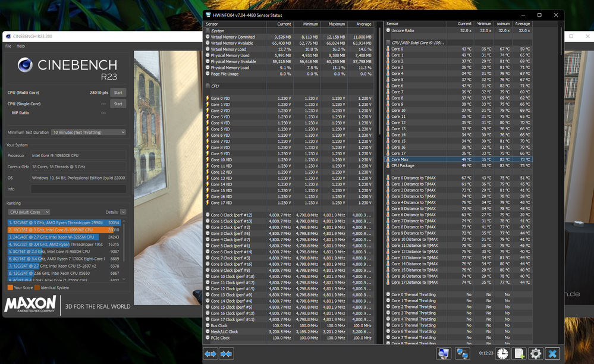
Task: Select ranking entry Intel Xeon W-3265M CPU
Action: click(64, 237)
